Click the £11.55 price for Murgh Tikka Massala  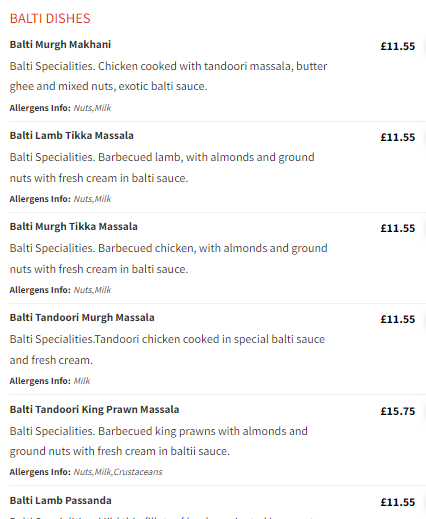point(398,228)
